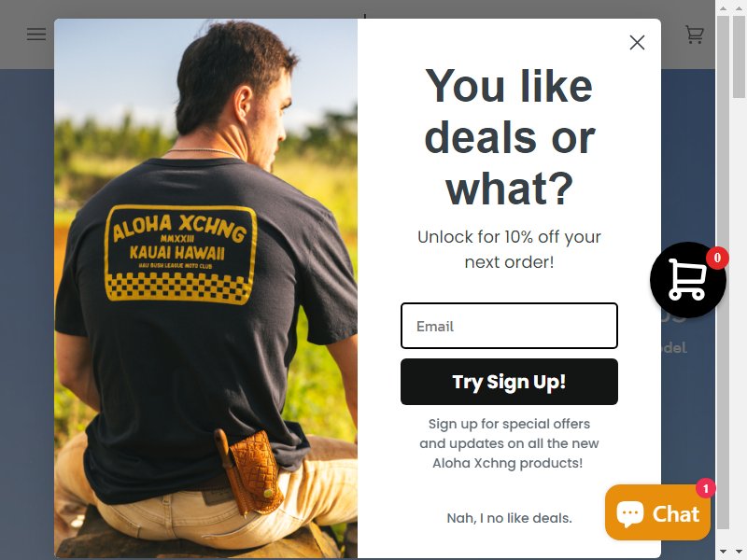Click the inner scrollbar's down arrow
747x560 pixels.
coord(723,552)
